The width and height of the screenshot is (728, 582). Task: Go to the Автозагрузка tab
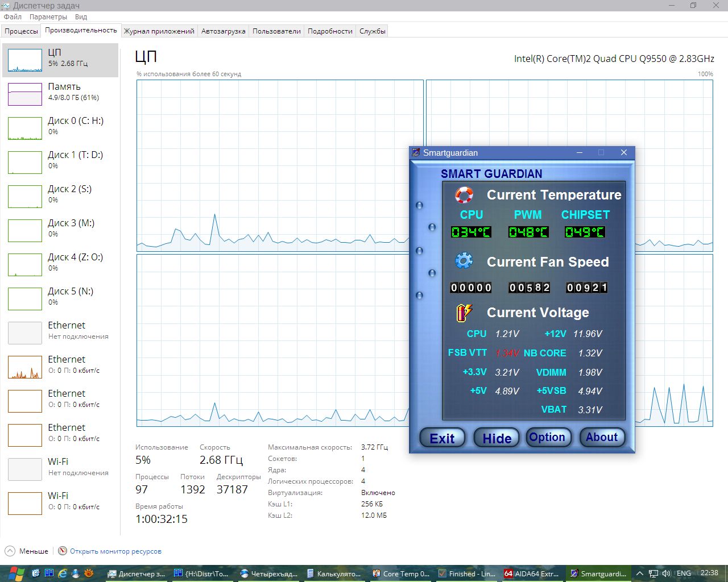point(224,31)
